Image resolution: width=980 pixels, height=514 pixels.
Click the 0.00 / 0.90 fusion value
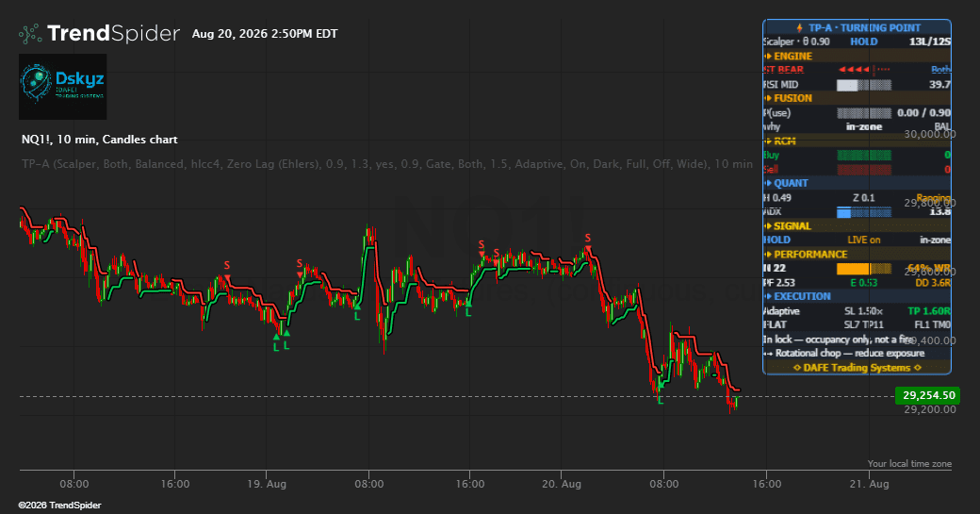click(x=923, y=112)
